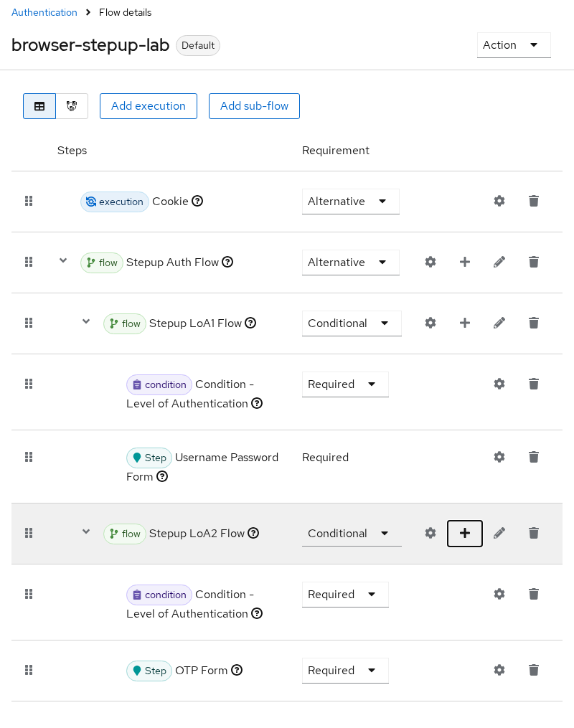Switch to flow diagram view
574x728 pixels.
(x=72, y=106)
